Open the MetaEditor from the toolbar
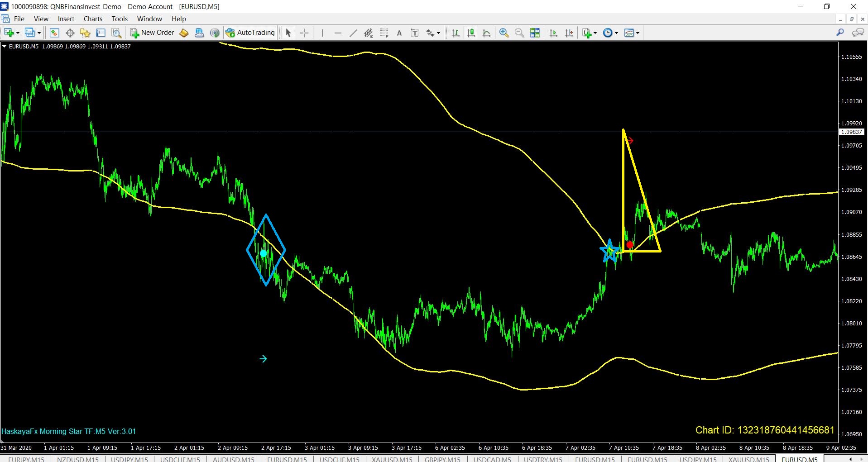Viewport: 868px width, 462px height. pyautogui.click(x=184, y=33)
